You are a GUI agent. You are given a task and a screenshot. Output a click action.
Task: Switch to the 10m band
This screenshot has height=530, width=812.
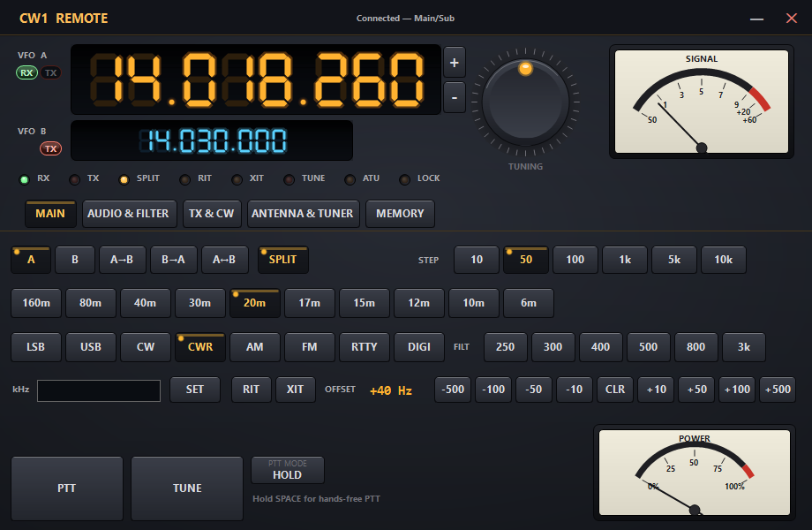tap(473, 303)
